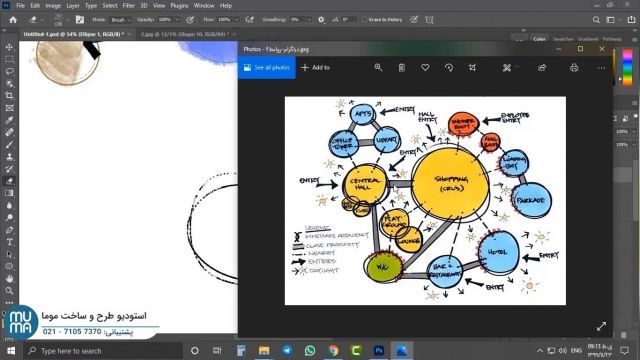Click the share icon in Photos
This screenshot has width=640, height=360.
[542, 68]
